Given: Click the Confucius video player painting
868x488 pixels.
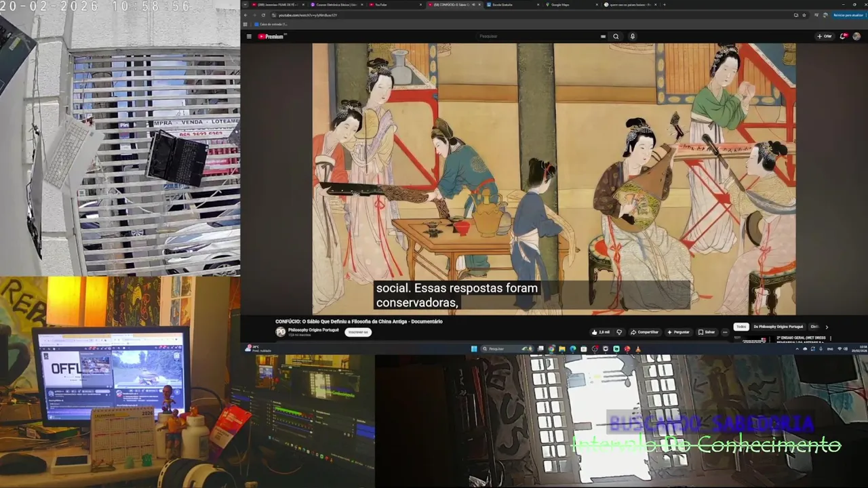Looking at the screenshot, I should [554, 179].
